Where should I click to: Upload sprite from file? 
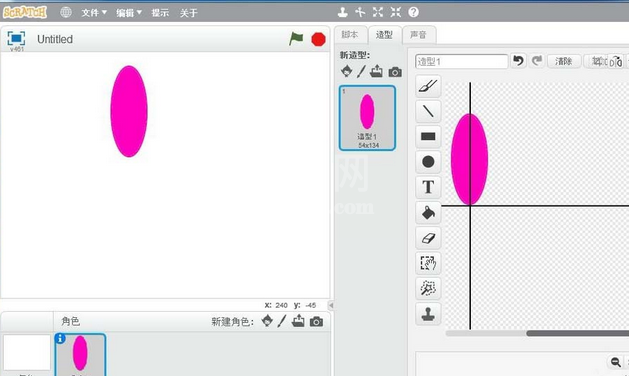[x=298, y=321]
